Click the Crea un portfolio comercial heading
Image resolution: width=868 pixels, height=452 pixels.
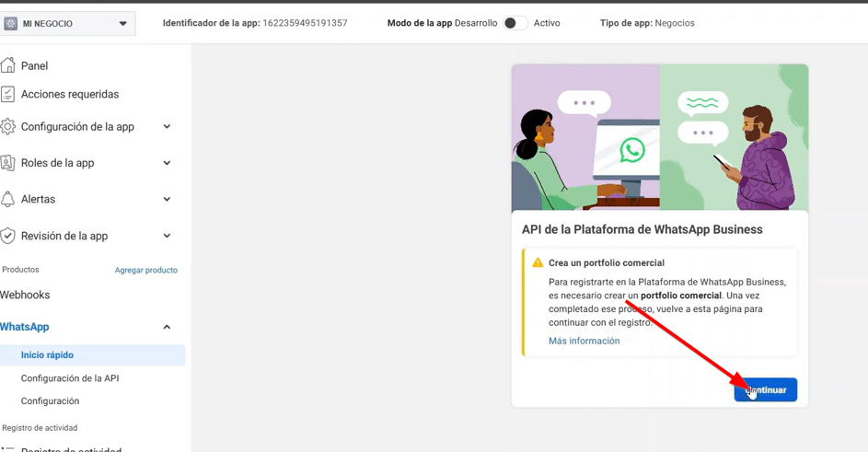[x=607, y=262]
